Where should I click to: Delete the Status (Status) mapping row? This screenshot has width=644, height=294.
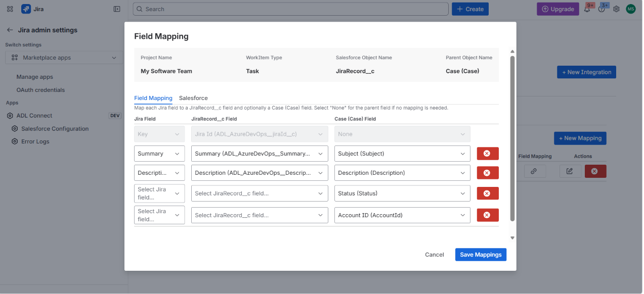tap(488, 193)
